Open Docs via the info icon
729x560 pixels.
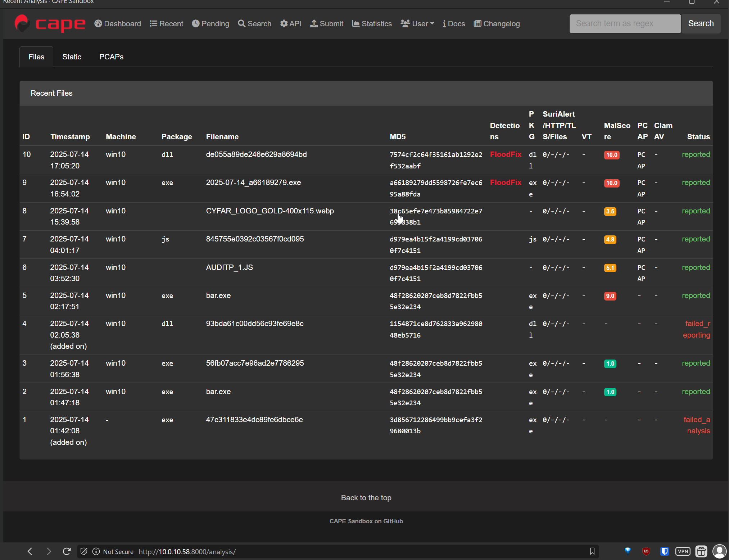444,24
